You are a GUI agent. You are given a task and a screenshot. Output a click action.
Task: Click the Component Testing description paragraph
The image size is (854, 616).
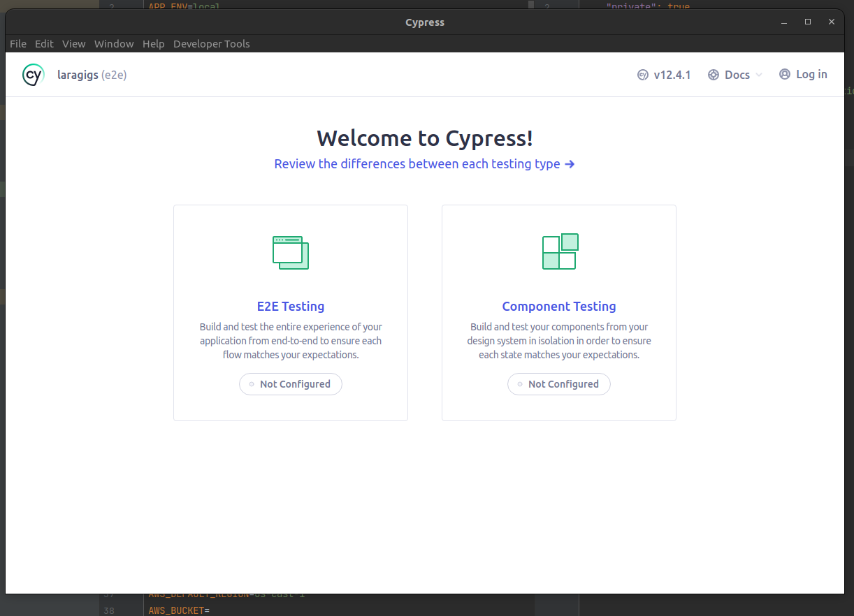559,341
